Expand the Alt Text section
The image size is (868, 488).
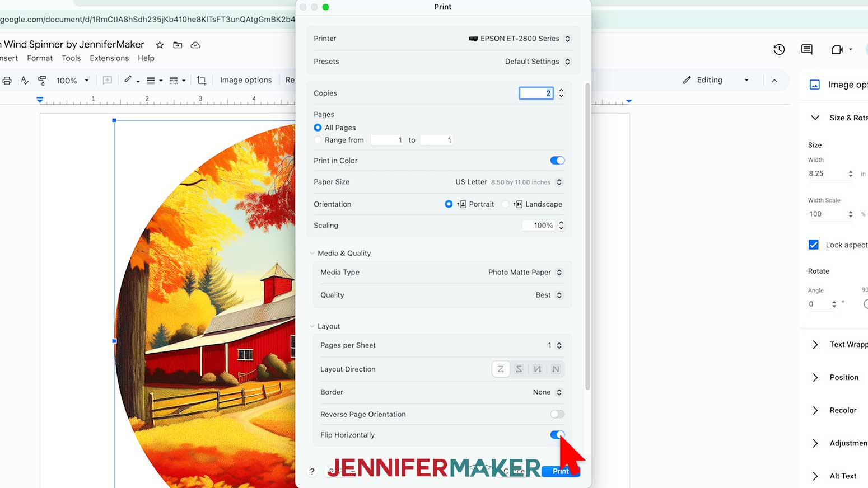click(x=815, y=476)
